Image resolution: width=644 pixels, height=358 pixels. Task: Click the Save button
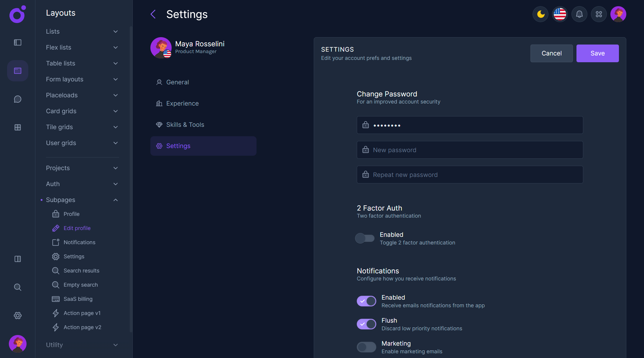click(597, 53)
